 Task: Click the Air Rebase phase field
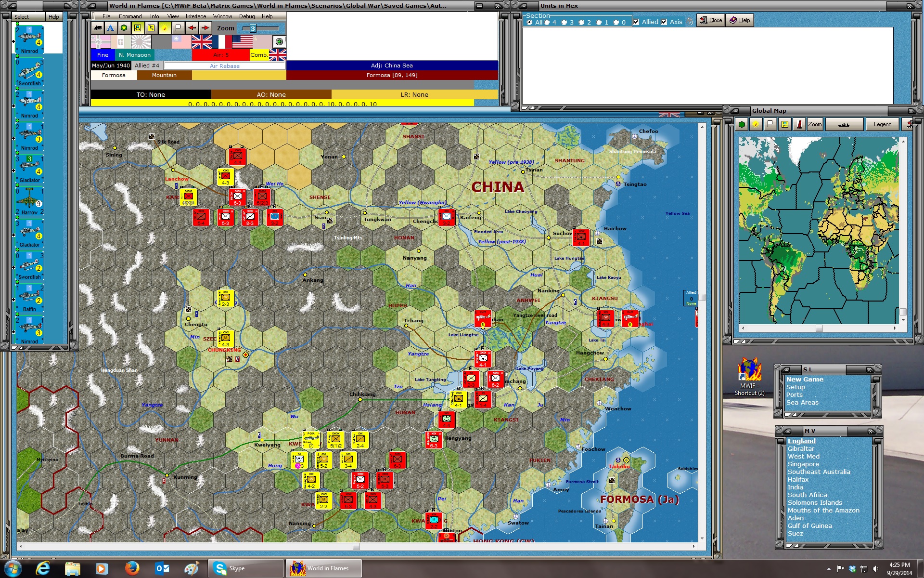[x=224, y=66]
